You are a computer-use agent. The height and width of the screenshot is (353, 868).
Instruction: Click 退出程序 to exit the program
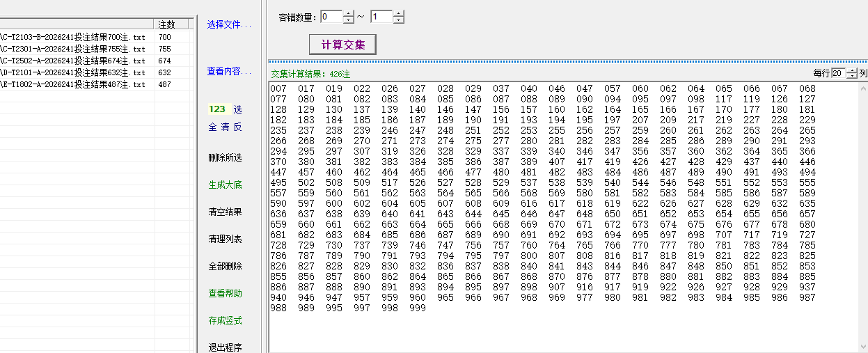pos(226,347)
